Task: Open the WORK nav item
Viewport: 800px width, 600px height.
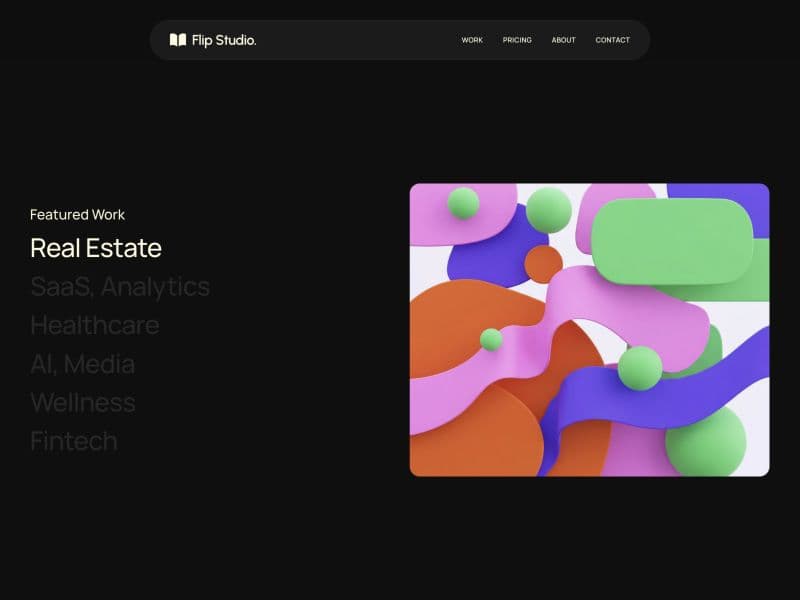Action: click(472, 40)
